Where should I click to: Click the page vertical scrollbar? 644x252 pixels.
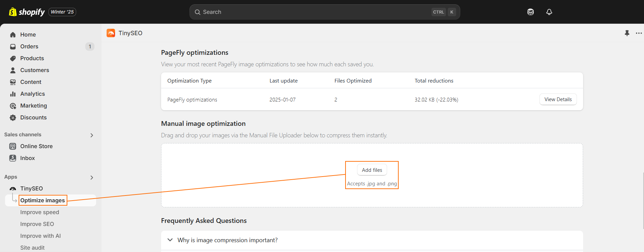click(x=643, y=201)
